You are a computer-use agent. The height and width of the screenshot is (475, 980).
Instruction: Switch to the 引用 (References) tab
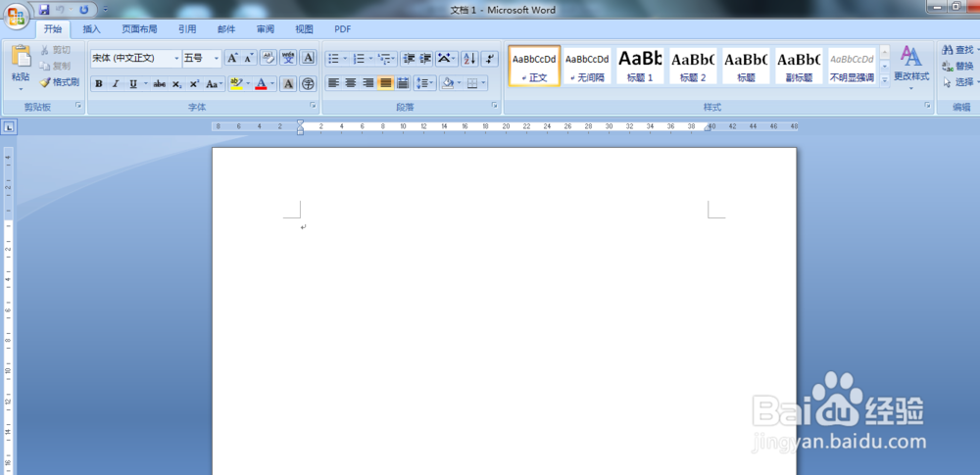tap(187, 29)
